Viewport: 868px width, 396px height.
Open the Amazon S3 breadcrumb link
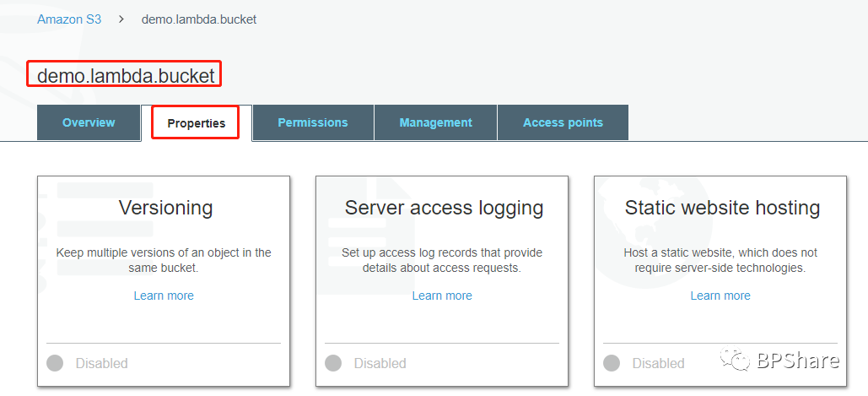69,19
